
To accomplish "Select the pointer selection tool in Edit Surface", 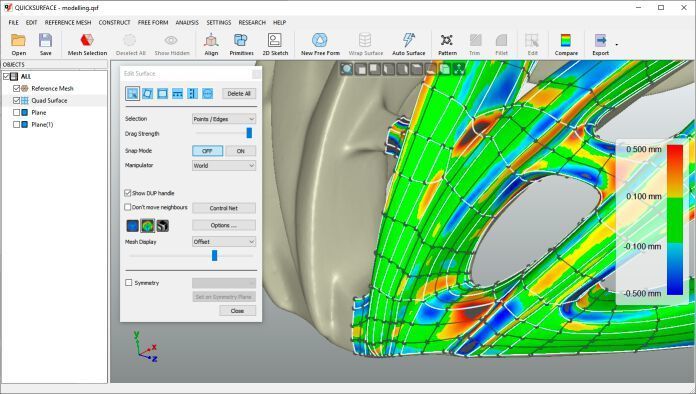I will click(133, 93).
